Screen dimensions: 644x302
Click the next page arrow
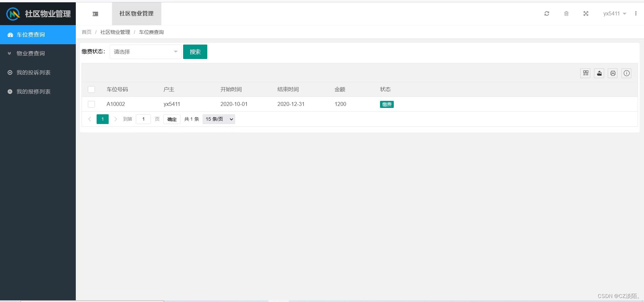click(x=115, y=119)
